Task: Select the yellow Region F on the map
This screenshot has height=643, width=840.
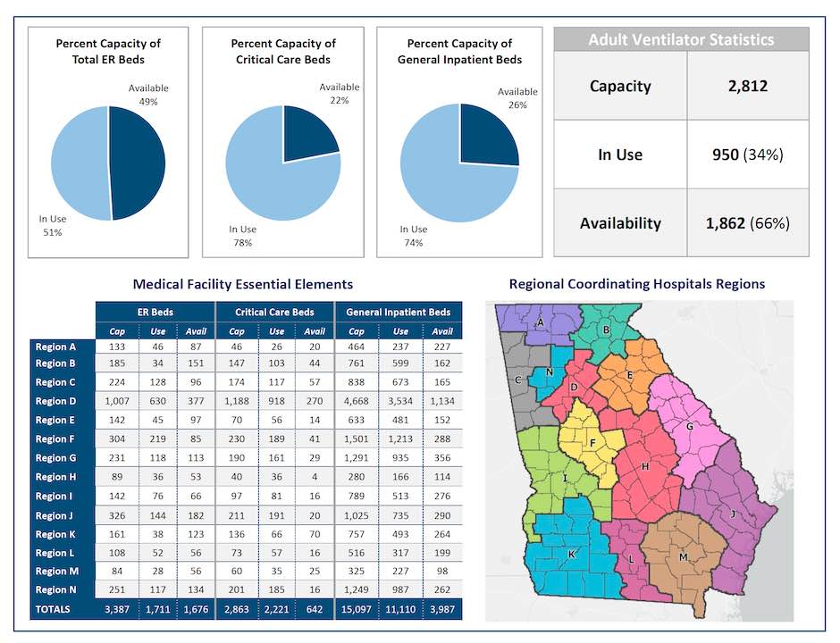Action: 591,444
